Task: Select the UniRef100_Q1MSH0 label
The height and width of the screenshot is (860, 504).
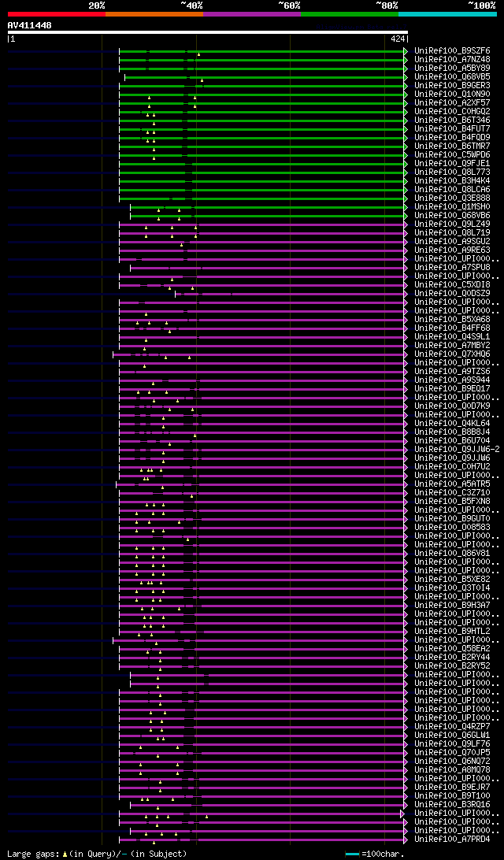Action: coord(453,207)
